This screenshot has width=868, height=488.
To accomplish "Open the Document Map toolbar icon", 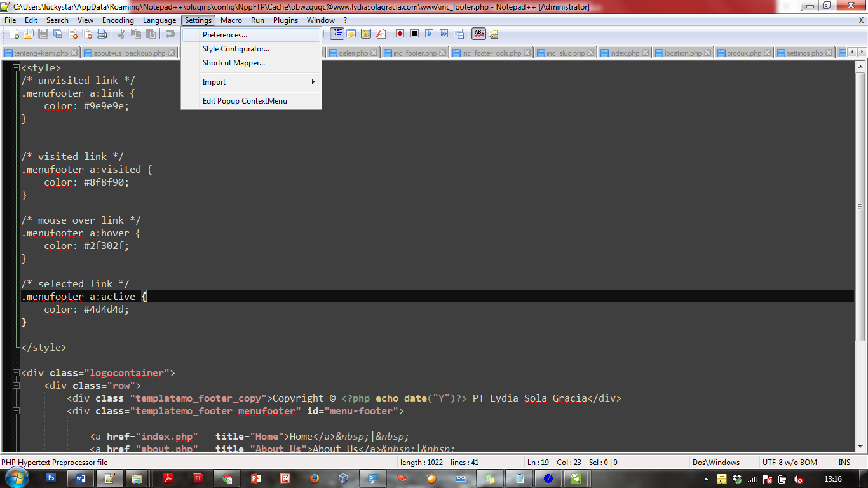I will pos(366,34).
